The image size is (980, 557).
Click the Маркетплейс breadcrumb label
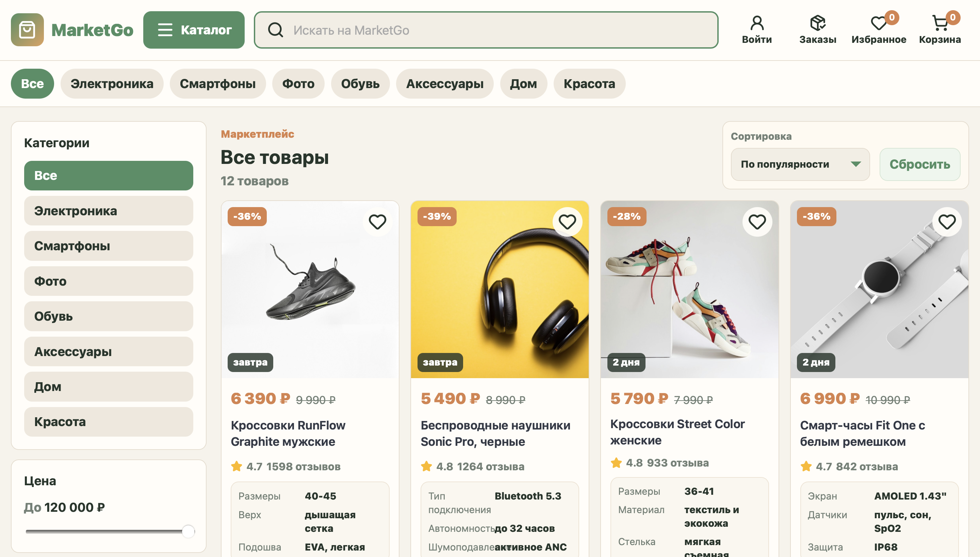[x=257, y=134]
